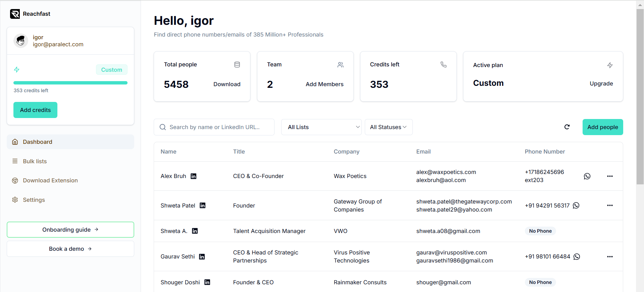This screenshot has width=644, height=292.
Task: Click the database icon in Total people card
Action: pyautogui.click(x=237, y=65)
